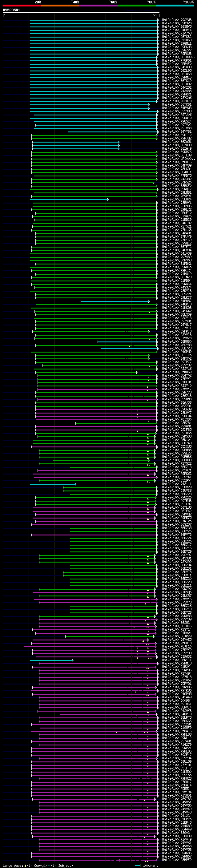Select the UniRef100_O22383 label
Screen dimensions: 197x868
pos(177,111)
